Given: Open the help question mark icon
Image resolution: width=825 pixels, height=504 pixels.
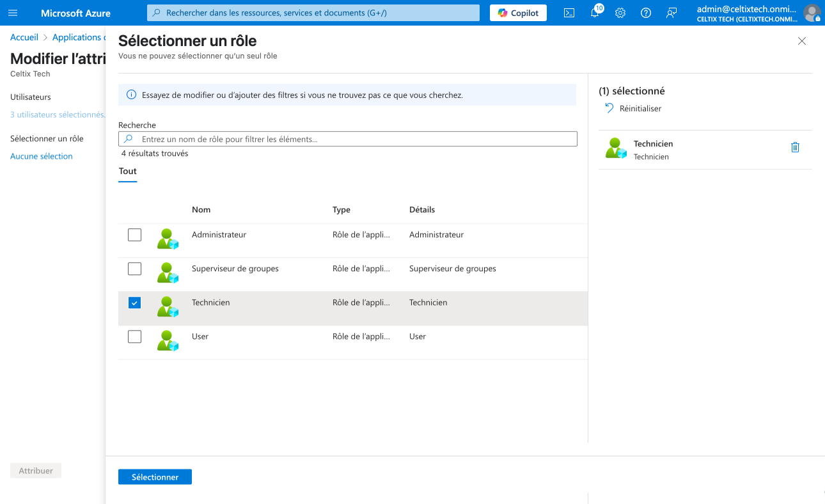Looking at the screenshot, I should pyautogui.click(x=646, y=13).
